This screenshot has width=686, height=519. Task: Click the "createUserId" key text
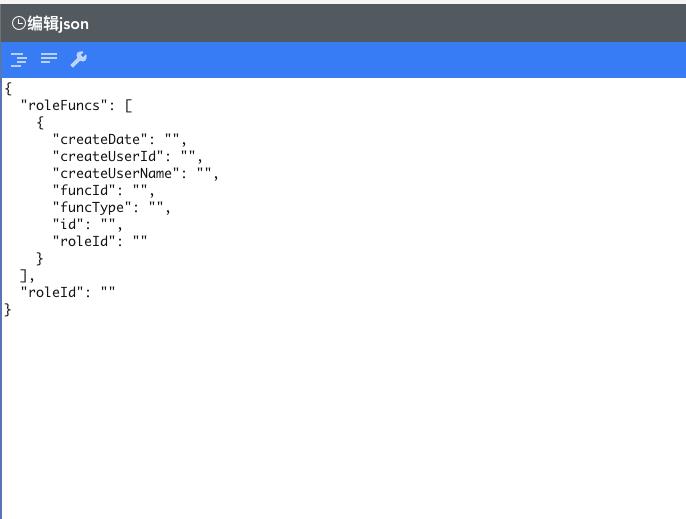(108, 156)
